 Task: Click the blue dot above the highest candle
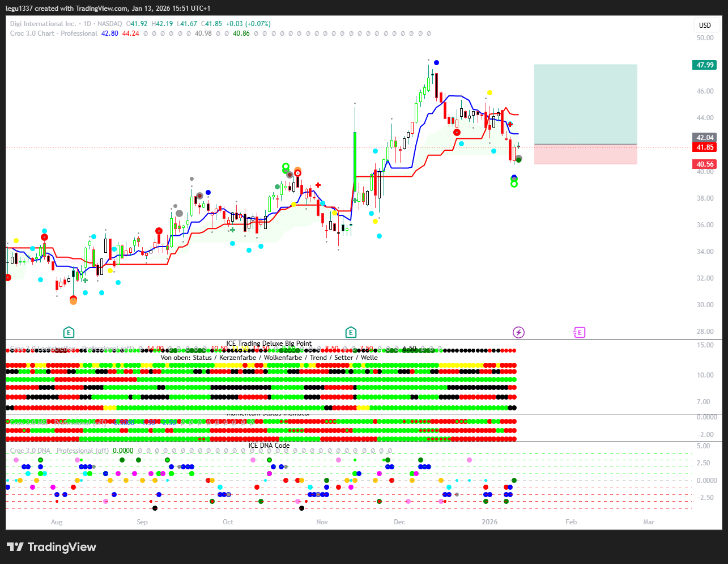point(436,63)
